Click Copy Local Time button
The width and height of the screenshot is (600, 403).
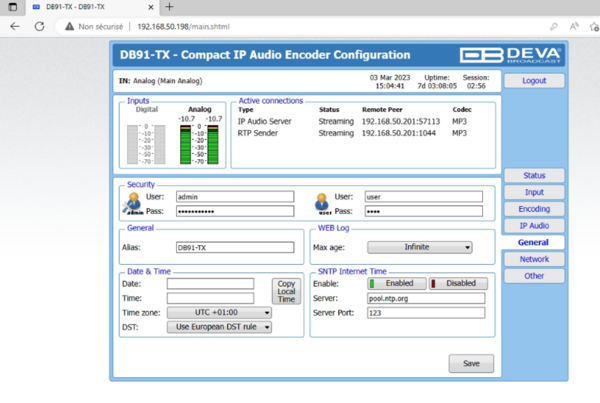coord(286,291)
